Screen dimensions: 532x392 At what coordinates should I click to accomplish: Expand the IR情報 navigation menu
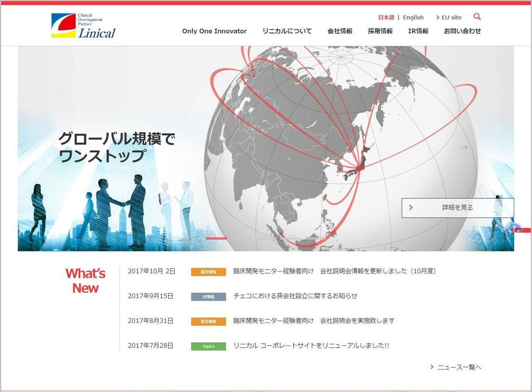418,31
